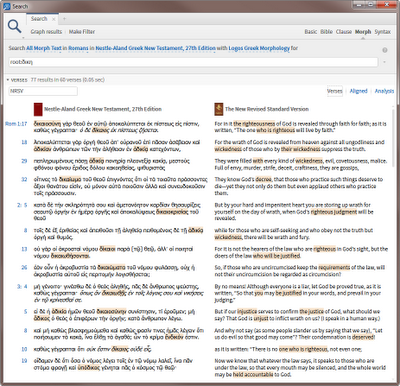Viewport: 400px width, 386px height.
Task: Click the red Nestle-Aland book cover icon
Action: 38,109
